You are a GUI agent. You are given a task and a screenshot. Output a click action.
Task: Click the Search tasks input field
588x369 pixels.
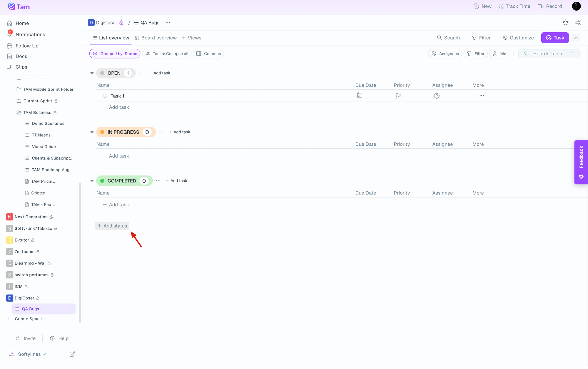(548, 54)
